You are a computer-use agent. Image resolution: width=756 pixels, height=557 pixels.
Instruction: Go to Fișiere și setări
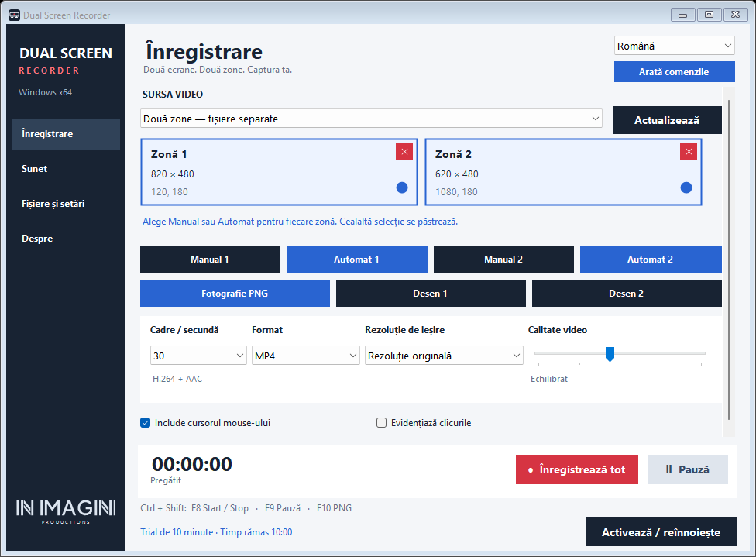pos(66,204)
